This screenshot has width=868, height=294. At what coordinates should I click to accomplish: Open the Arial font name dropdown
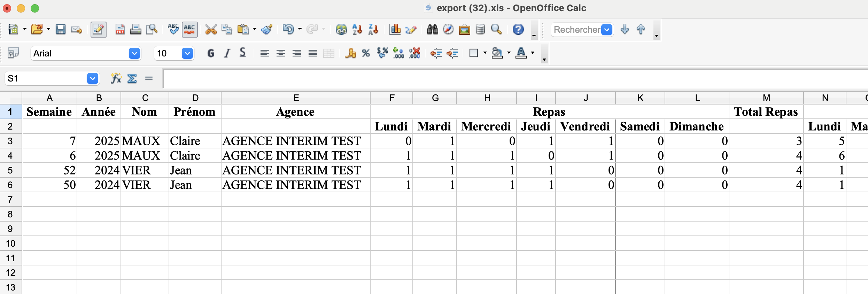point(134,53)
